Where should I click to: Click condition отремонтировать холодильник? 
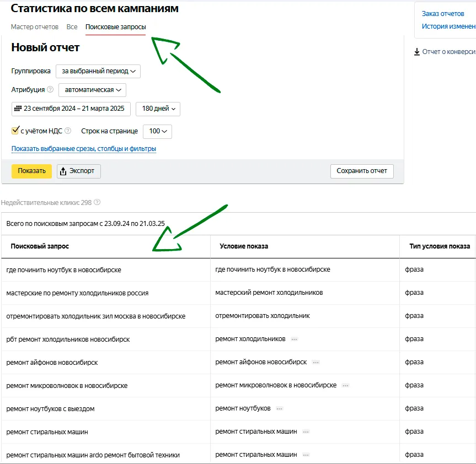pyautogui.click(x=263, y=316)
